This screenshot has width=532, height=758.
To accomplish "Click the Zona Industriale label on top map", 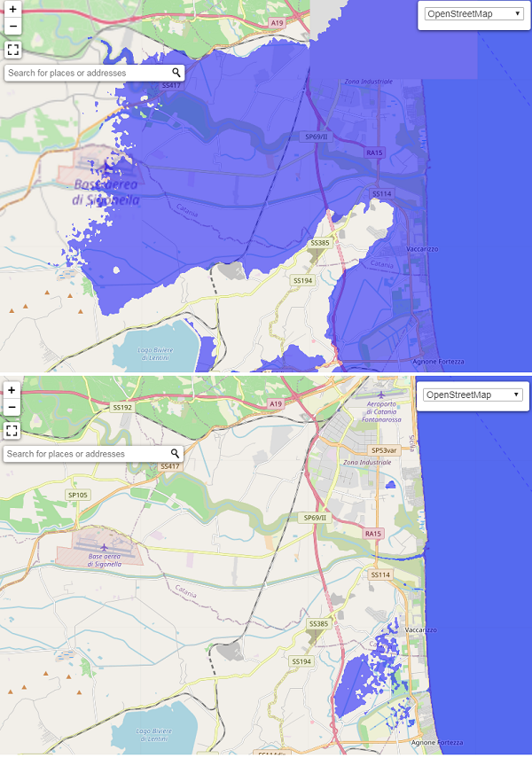I will tap(369, 82).
